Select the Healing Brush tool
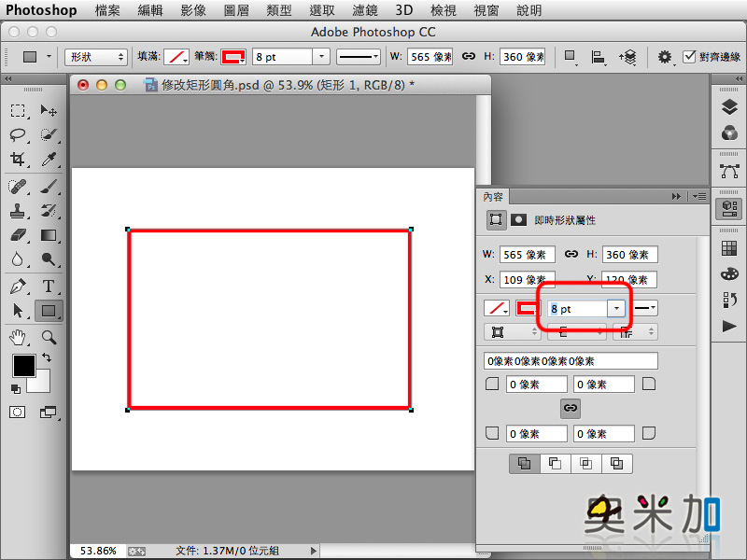The height and width of the screenshot is (560, 747). (x=18, y=187)
